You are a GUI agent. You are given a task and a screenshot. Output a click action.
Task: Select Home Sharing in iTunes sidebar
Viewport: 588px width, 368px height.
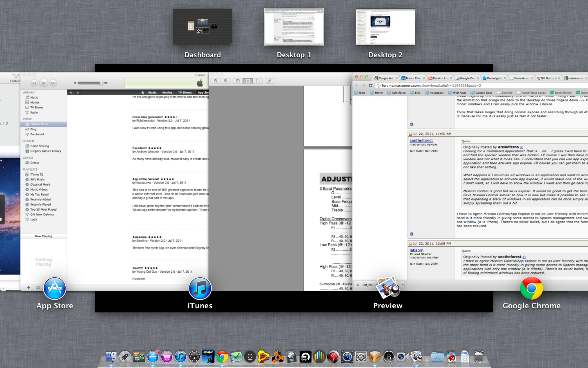point(39,146)
